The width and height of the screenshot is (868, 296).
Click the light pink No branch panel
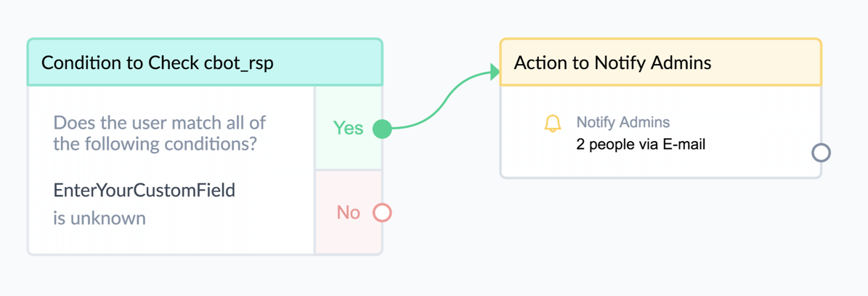(x=348, y=212)
